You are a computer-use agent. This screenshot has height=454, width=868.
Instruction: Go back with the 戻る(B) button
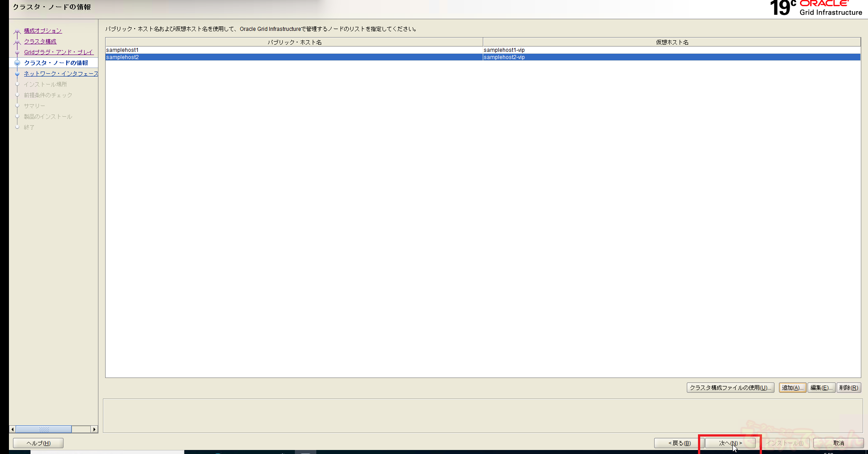point(679,443)
